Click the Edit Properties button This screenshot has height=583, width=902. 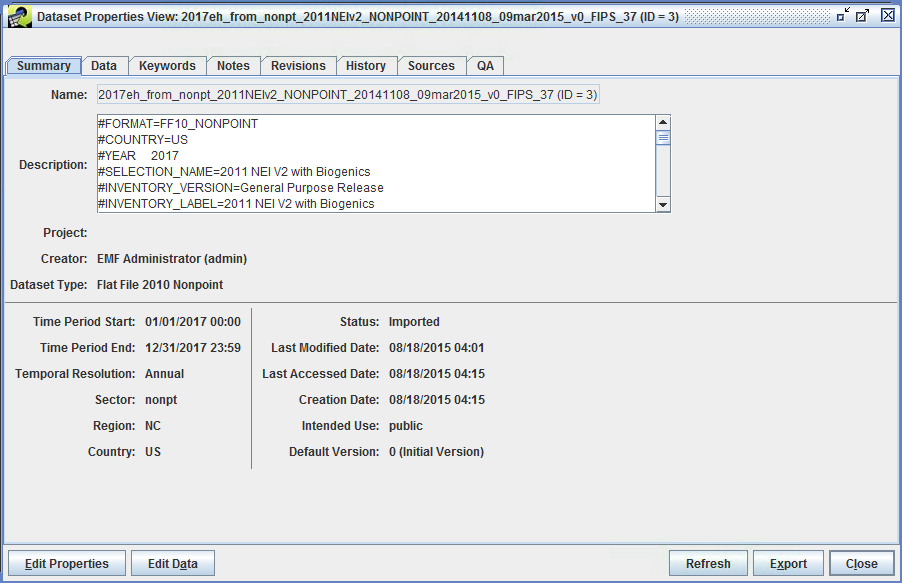[x=66, y=562]
